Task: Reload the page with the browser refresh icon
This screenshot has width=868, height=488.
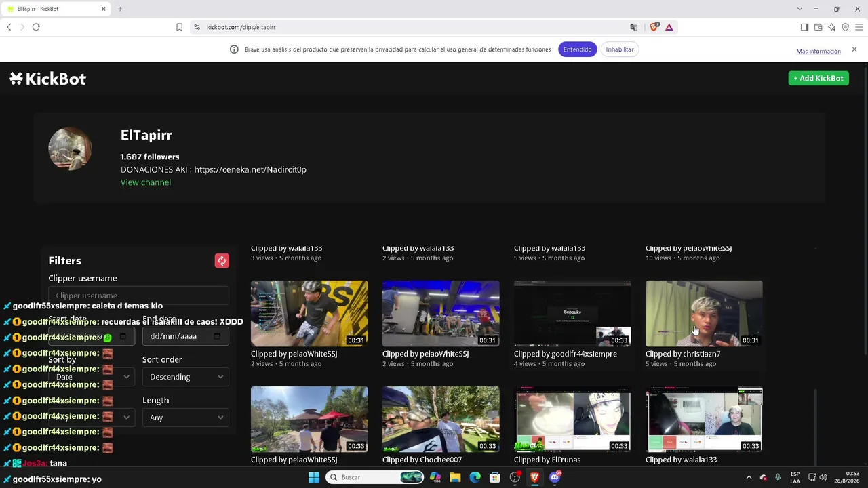Action: [36, 27]
